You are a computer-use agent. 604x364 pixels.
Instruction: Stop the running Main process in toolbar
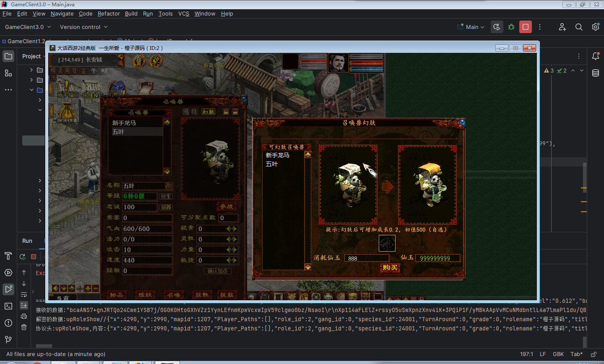pos(525,27)
